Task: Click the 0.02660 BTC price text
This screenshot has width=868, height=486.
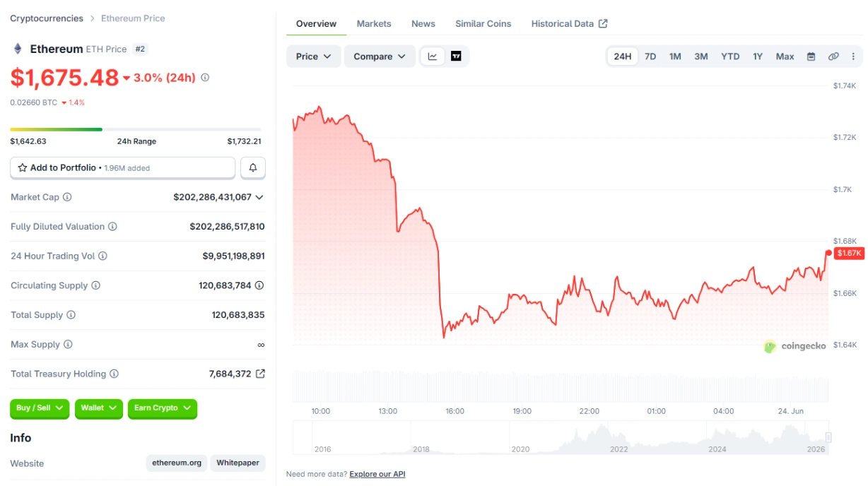Action: 34,102
